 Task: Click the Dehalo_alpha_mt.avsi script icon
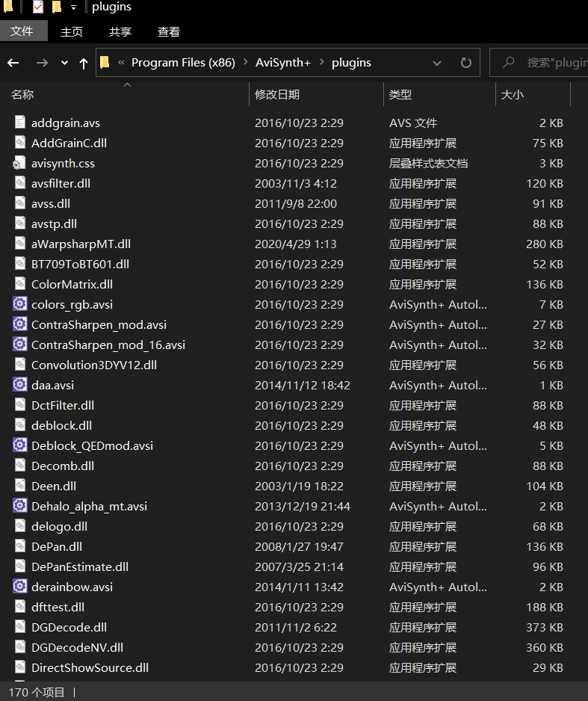(19, 506)
